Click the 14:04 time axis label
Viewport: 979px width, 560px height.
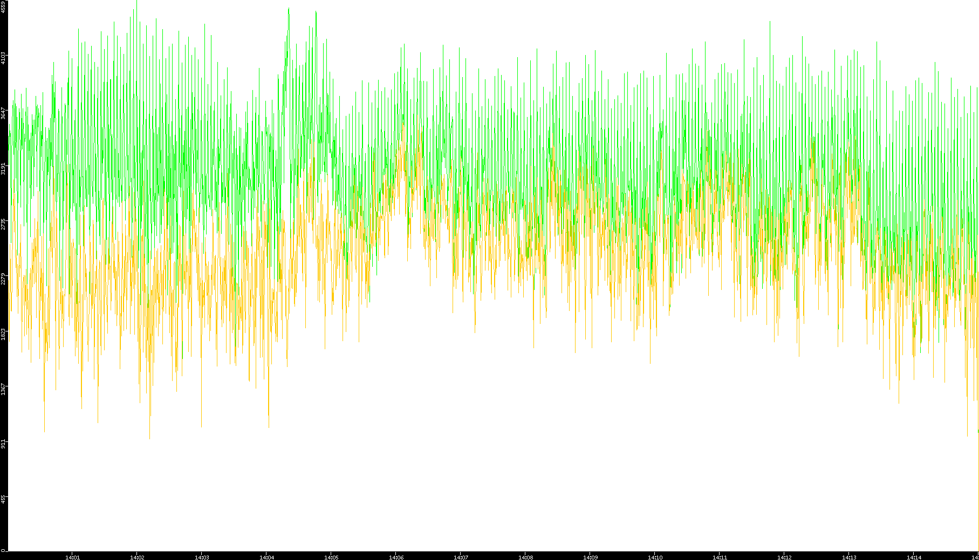(266, 557)
